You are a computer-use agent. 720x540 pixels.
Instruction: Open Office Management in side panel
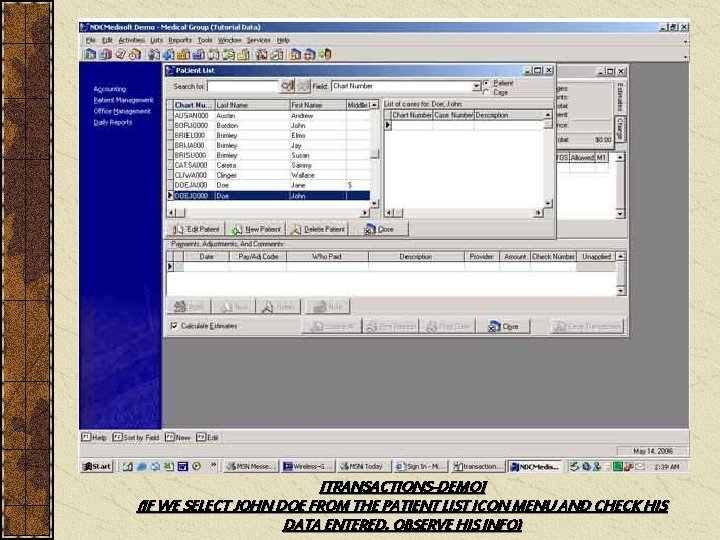click(x=122, y=111)
